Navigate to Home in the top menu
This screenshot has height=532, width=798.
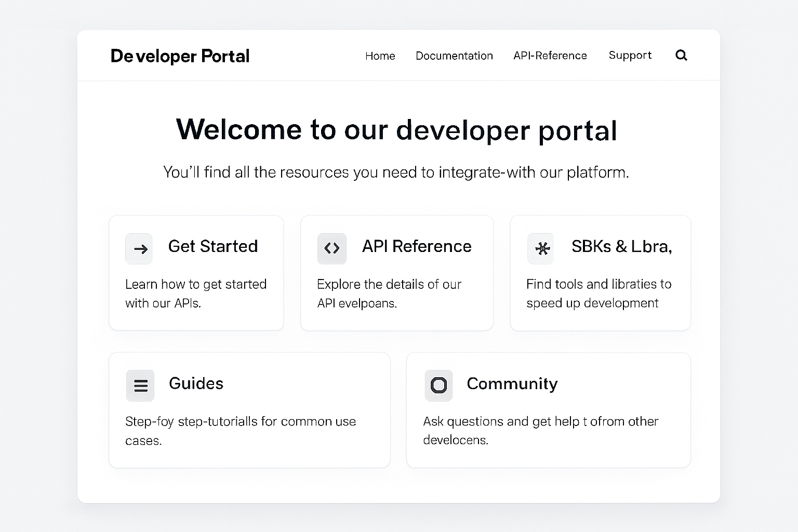tap(380, 56)
